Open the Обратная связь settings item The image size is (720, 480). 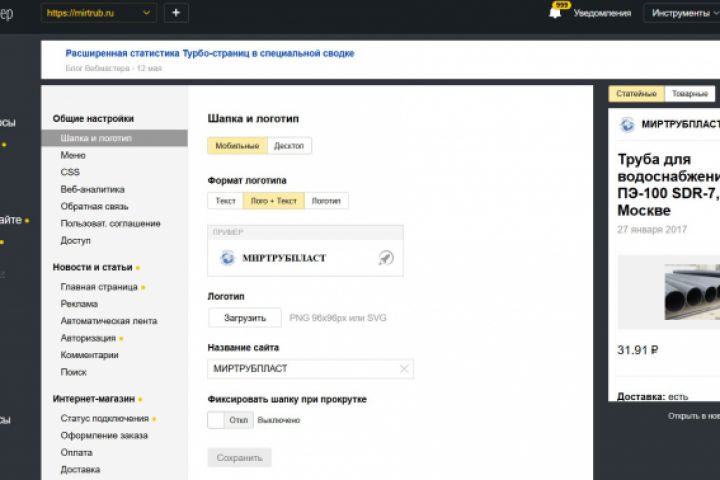[x=94, y=206]
